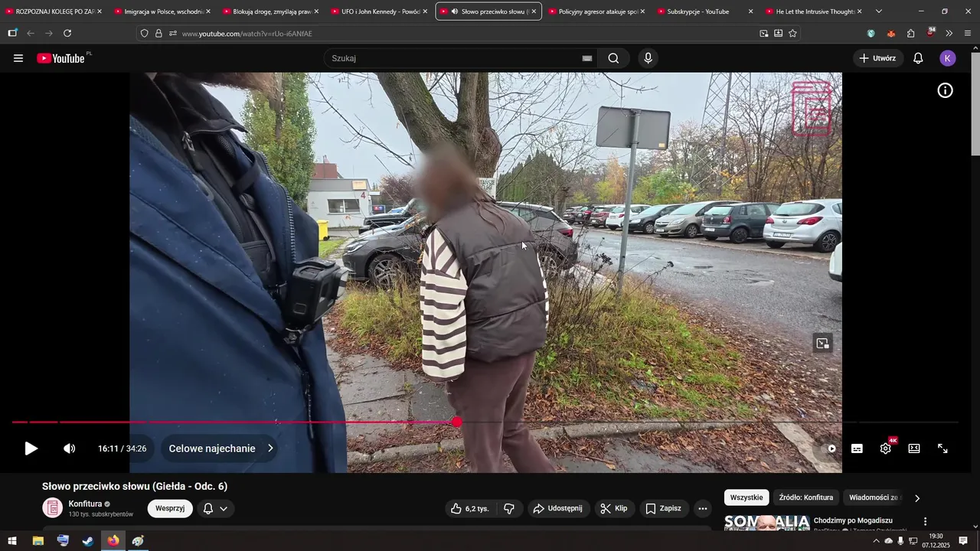Show more toolbar tools chevrons
Viewport: 980px width, 551px height.
pyautogui.click(x=949, y=34)
